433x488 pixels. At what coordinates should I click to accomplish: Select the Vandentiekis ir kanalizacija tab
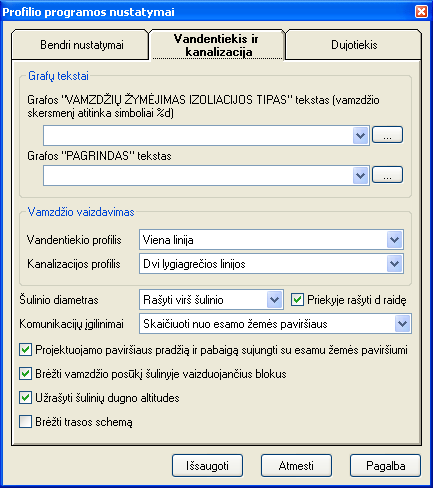[217, 45]
